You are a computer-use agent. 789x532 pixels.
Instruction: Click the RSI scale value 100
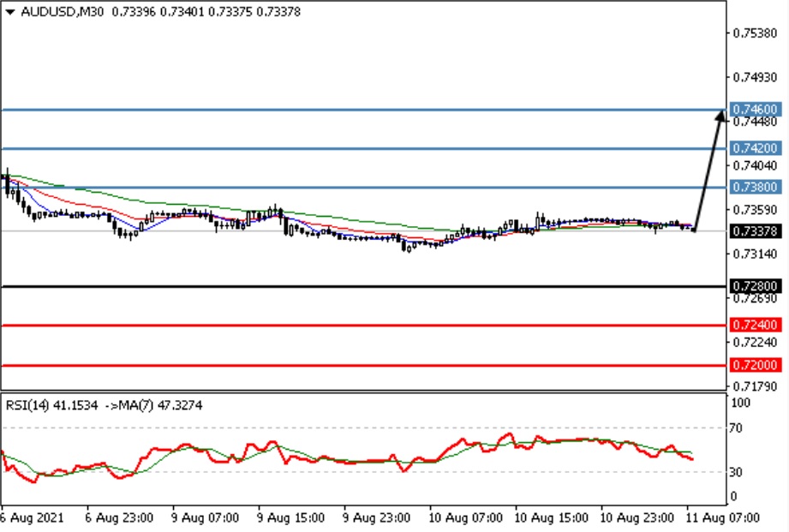[x=740, y=403]
